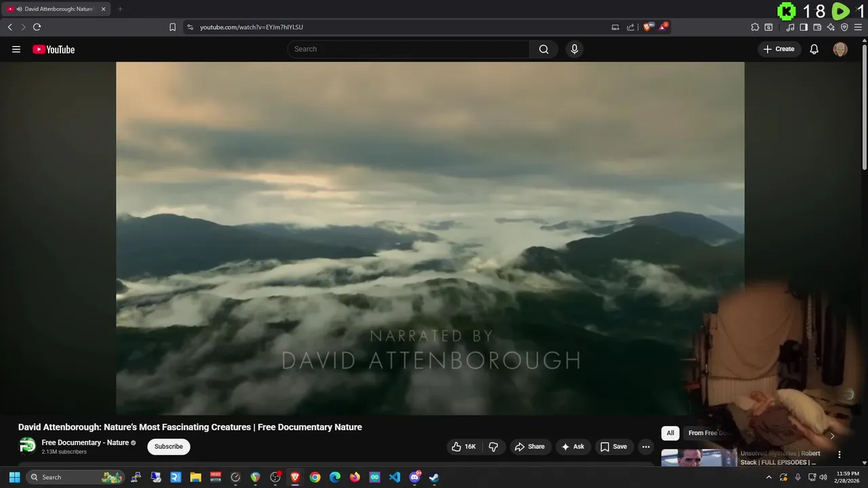This screenshot has height=488, width=868.
Task: Close the David Attenborough tab
Action: point(103,9)
